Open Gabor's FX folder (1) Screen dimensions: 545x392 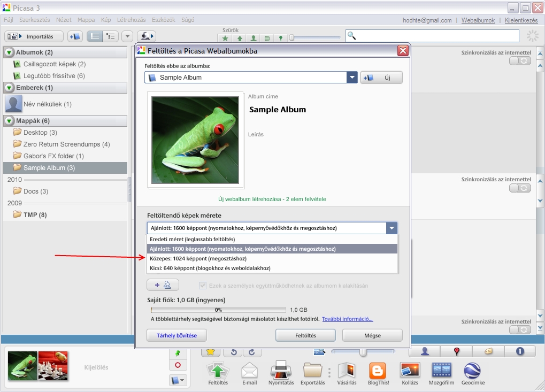[53, 156]
